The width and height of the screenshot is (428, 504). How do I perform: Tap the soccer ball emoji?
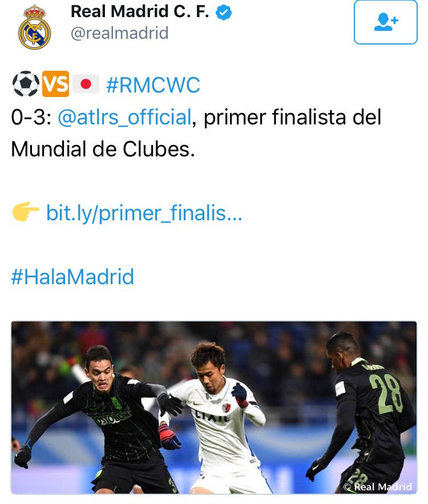(26, 83)
